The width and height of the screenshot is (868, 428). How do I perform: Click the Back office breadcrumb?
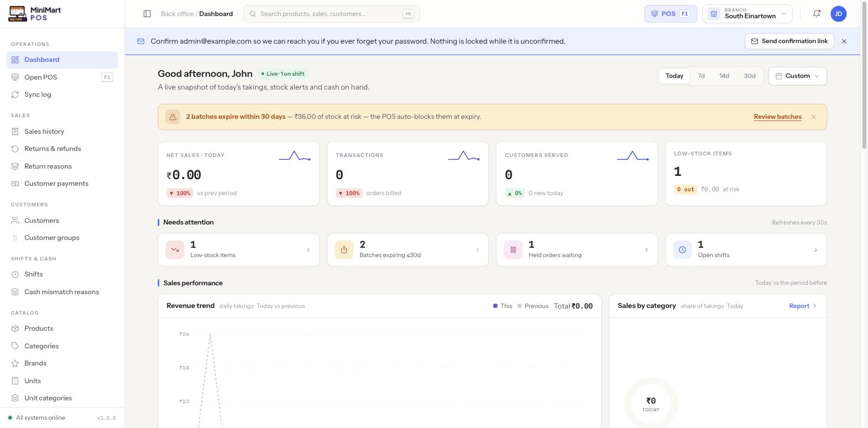[x=177, y=14]
